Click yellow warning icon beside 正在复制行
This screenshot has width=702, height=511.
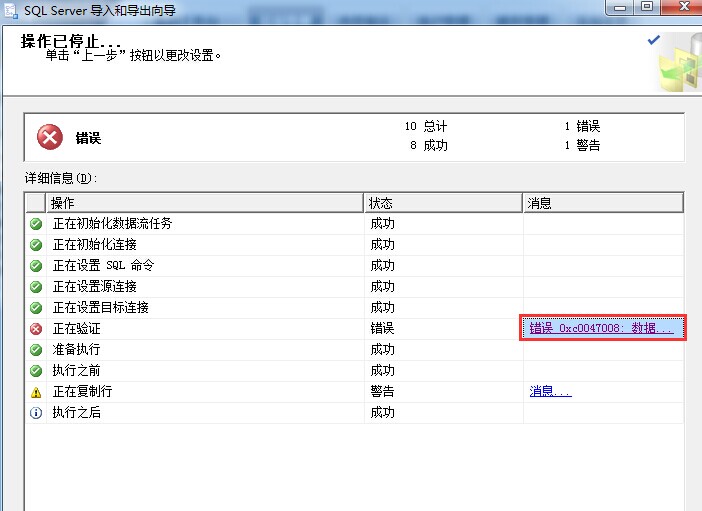[x=36, y=392]
